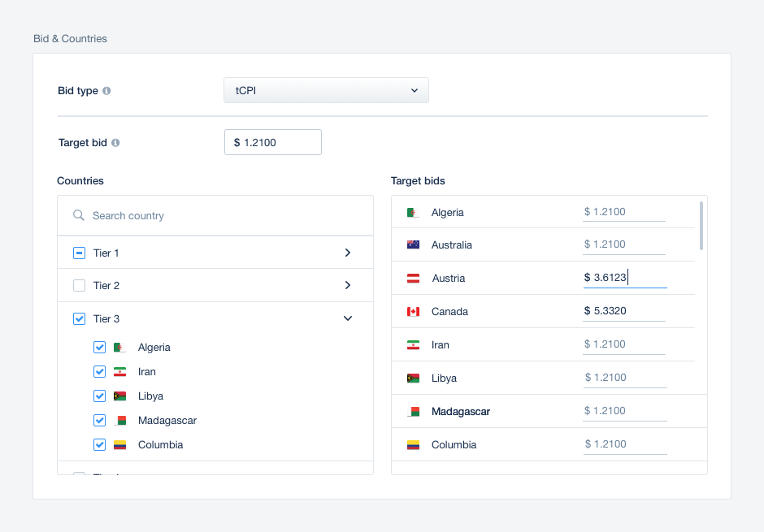Click Iran flag in Target bids
The width and height of the screenshot is (764, 532).
[413, 345]
